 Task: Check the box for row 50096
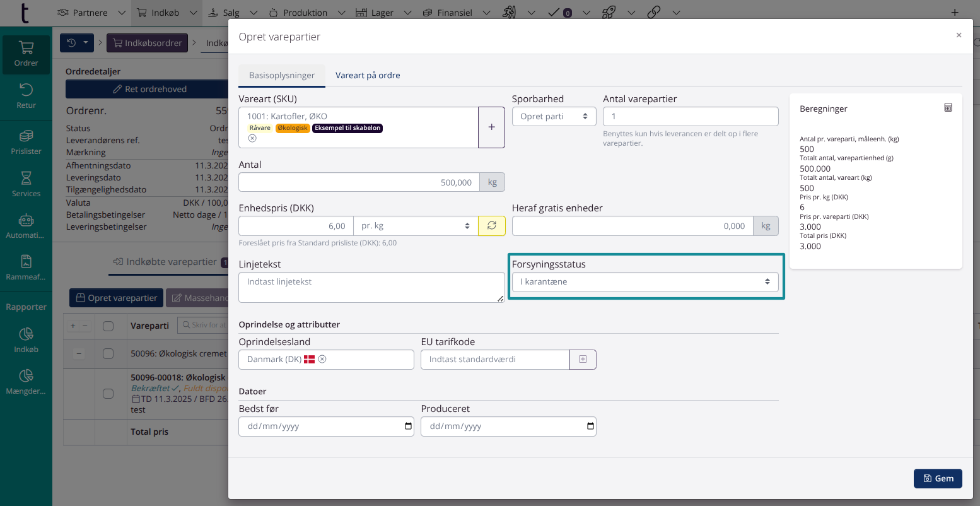pos(108,354)
